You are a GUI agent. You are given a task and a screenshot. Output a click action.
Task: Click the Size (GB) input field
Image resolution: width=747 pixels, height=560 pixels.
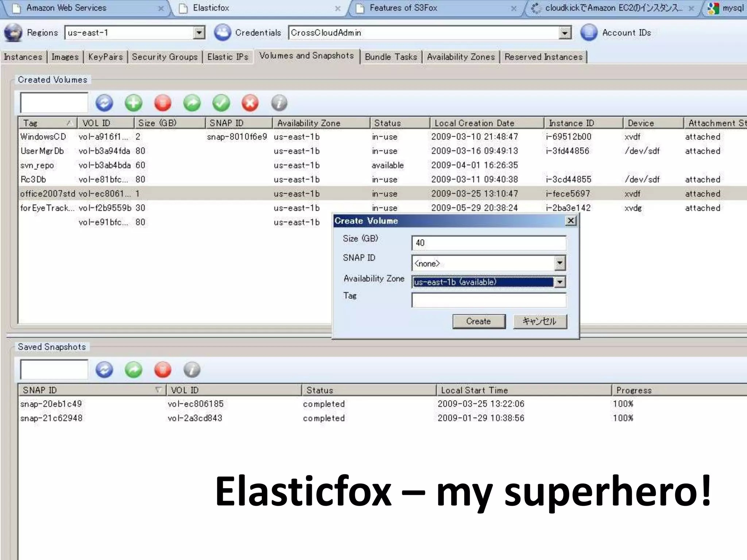[489, 243]
